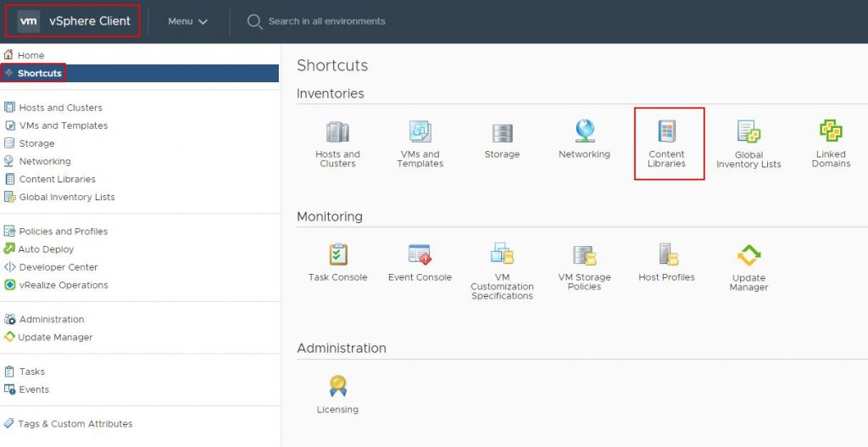Open Tasks from the sidebar

pos(32,372)
